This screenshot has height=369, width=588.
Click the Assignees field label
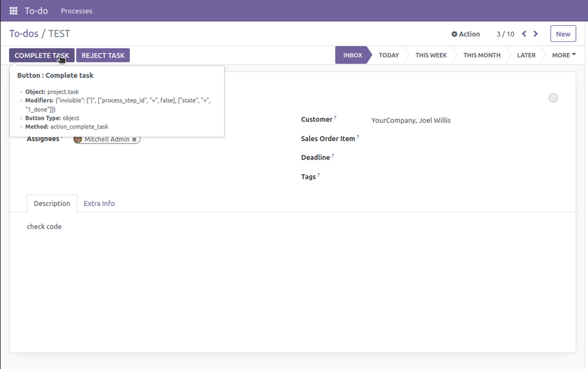pos(42,139)
